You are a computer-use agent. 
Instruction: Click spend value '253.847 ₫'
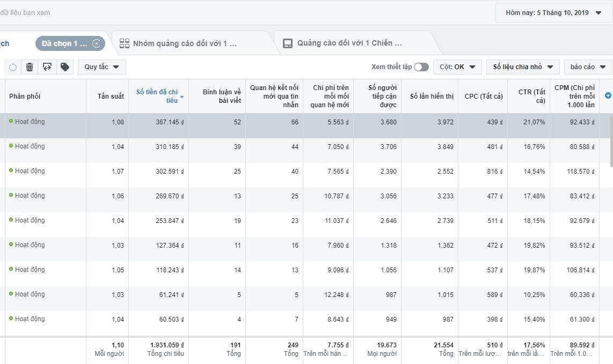coord(170,221)
